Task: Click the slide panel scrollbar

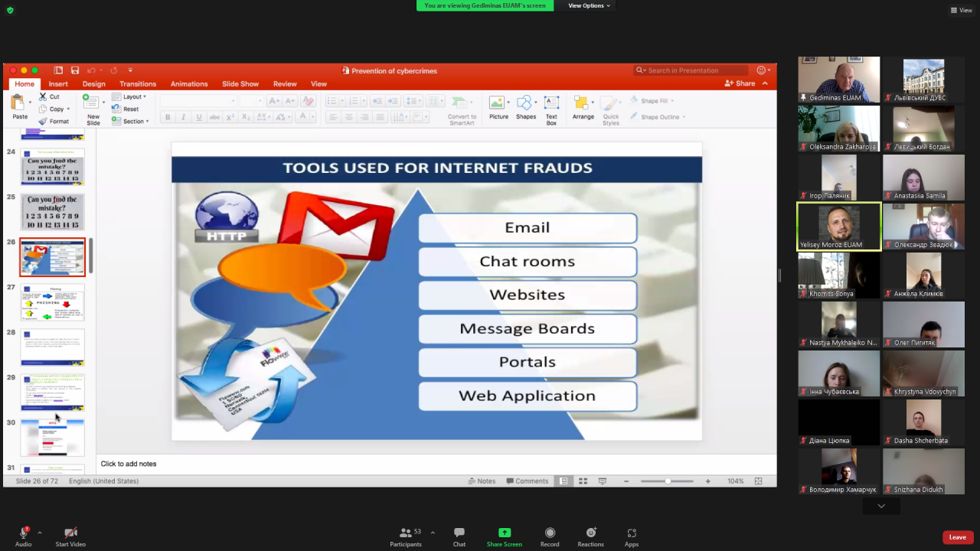Action: click(91, 256)
